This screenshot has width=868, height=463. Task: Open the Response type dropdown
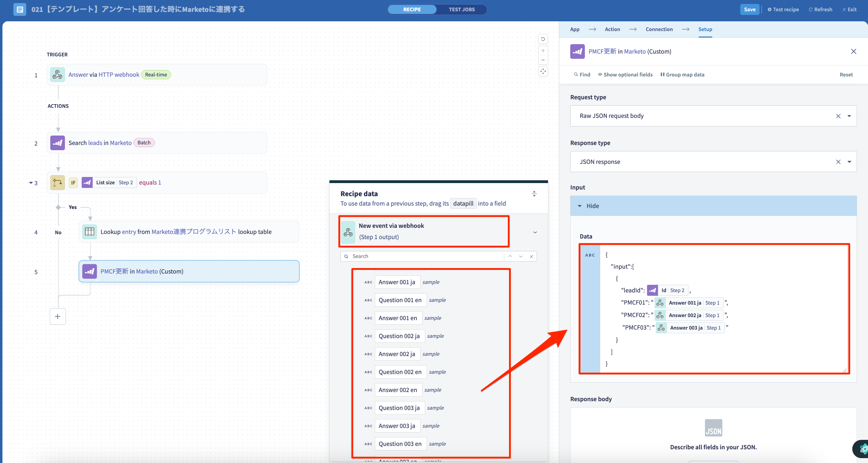pos(849,162)
